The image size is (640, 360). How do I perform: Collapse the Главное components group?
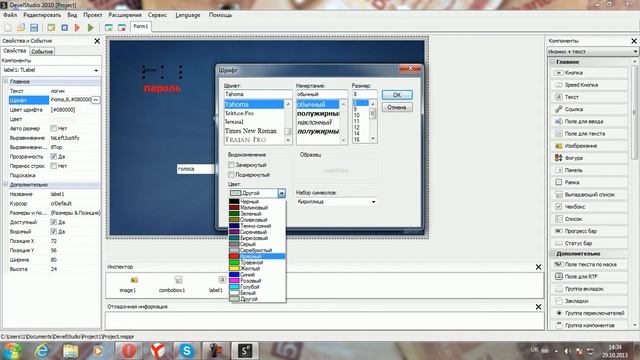pos(552,62)
